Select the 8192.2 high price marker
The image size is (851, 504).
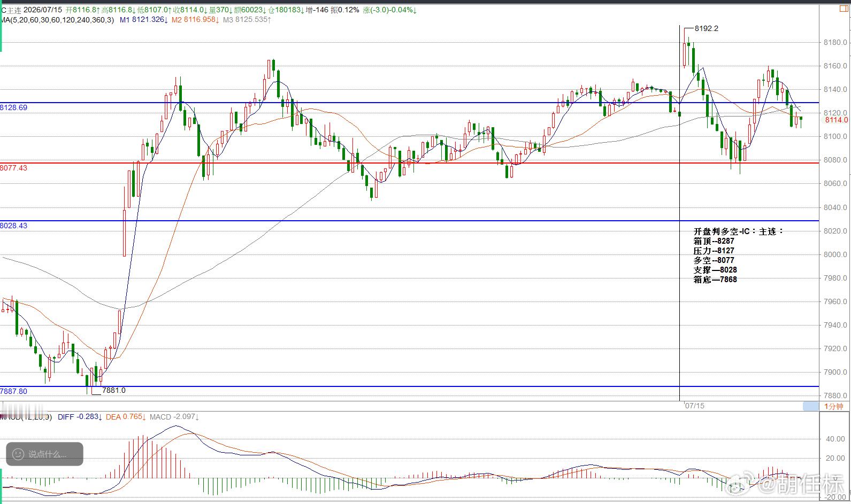(x=707, y=28)
